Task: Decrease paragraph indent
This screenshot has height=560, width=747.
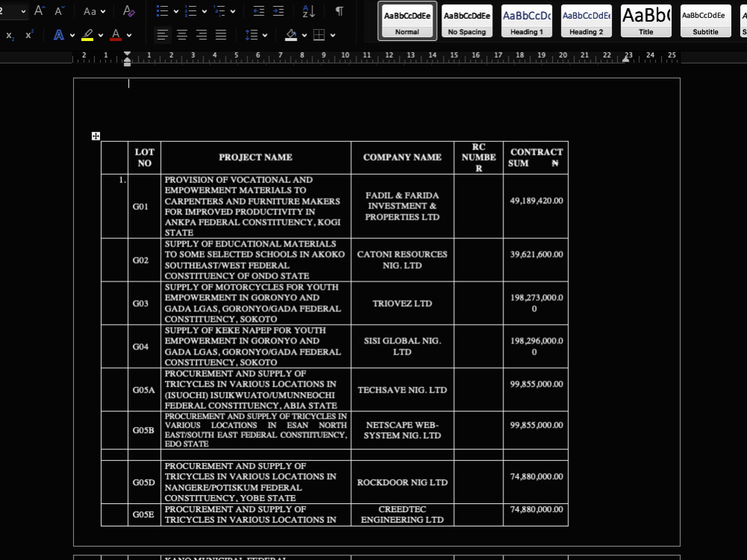Action: click(x=258, y=11)
